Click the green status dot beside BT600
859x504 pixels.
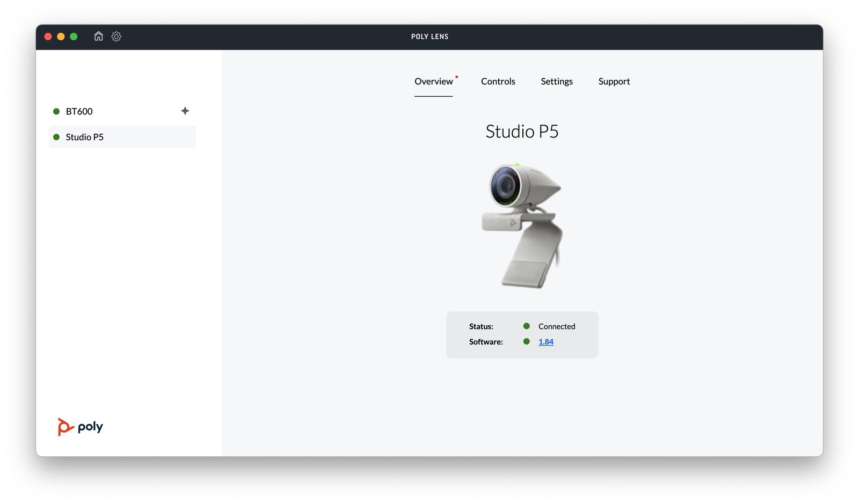pos(56,112)
